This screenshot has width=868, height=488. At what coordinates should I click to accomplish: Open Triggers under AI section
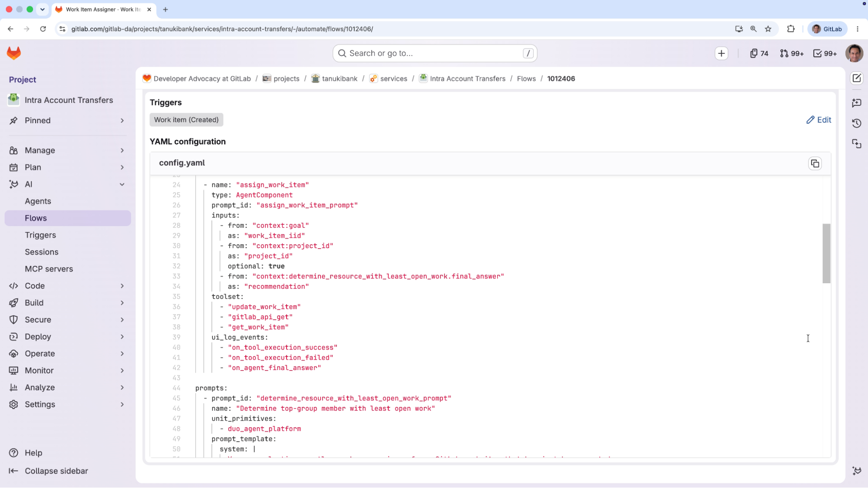pyautogui.click(x=68, y=235)
